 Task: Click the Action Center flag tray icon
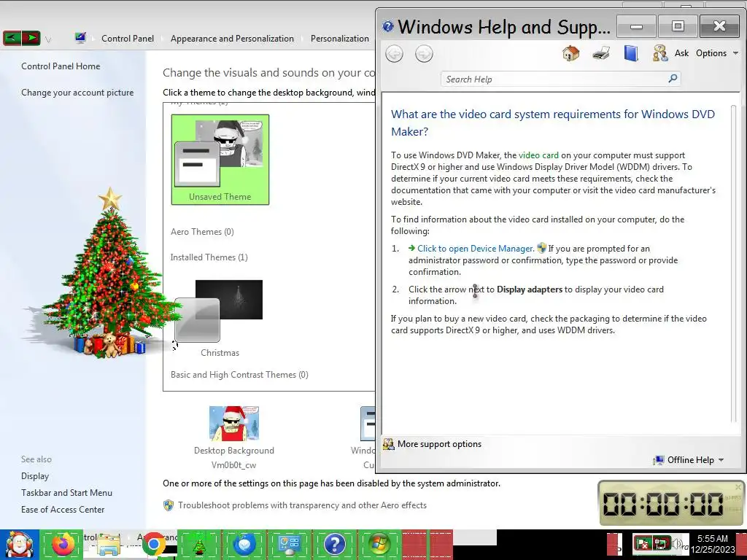pyautogui.click(x=642, y=543)
